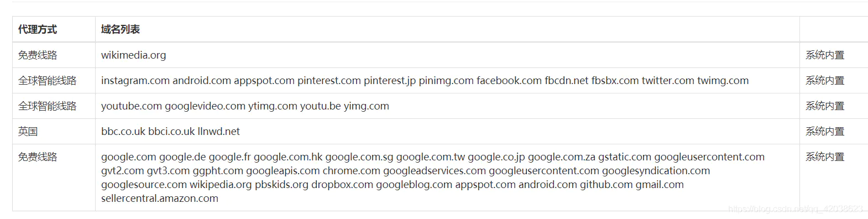
Task: Click 系统内置 in the bbc.co.uk row
Action: coord(825,132)
